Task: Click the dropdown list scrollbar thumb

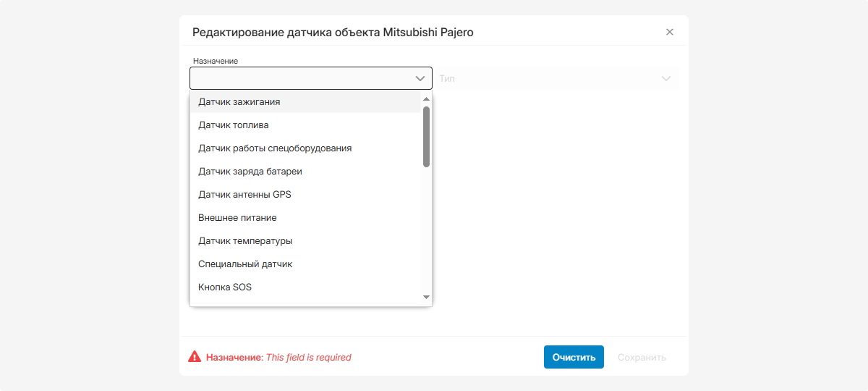Action: point(426,137)
